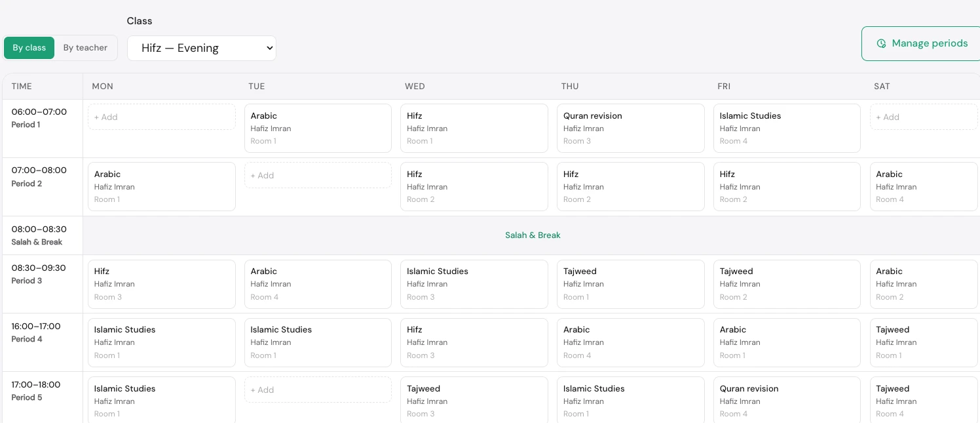
Task: Click the THU column header
Action: pyautogui.click(x=570, y=87)
